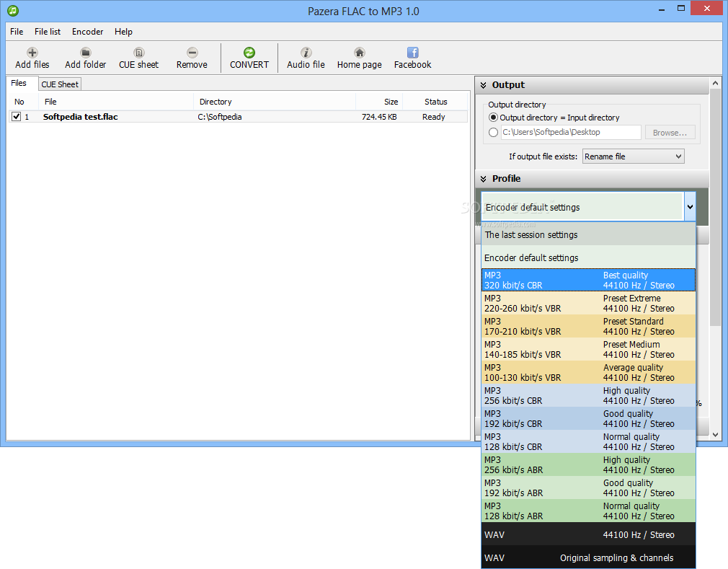Select MP3 128 kbit/s CBR Normal quality

click(x=588, y=442)
